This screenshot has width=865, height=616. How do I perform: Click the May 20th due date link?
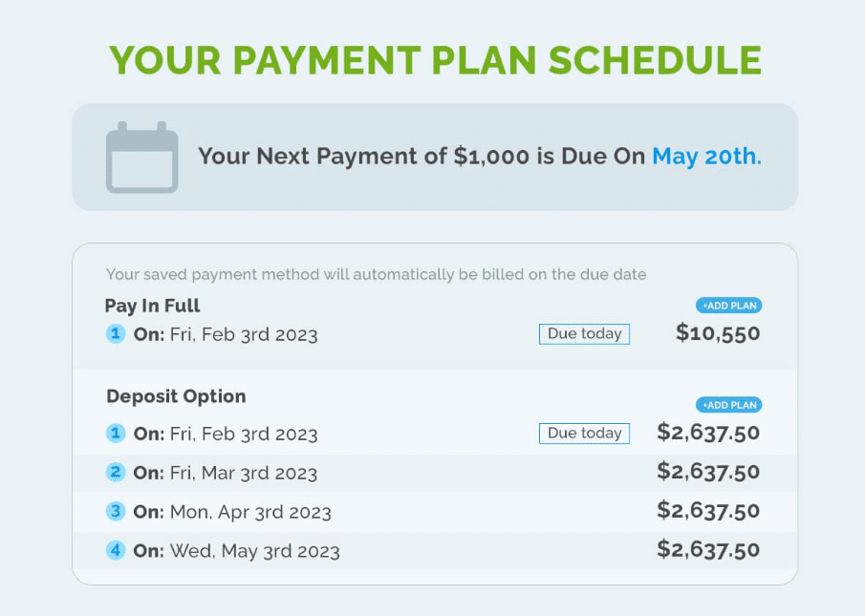tap(706, 156)
